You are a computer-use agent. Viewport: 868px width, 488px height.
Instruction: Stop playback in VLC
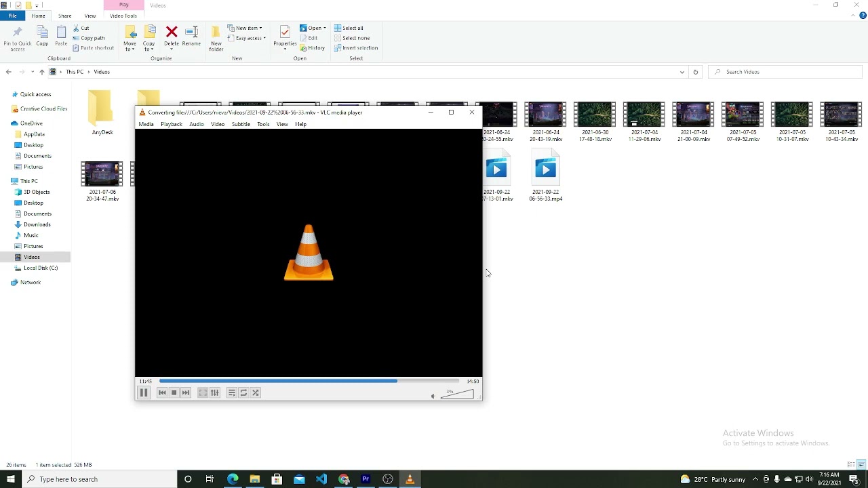[174, 393]
